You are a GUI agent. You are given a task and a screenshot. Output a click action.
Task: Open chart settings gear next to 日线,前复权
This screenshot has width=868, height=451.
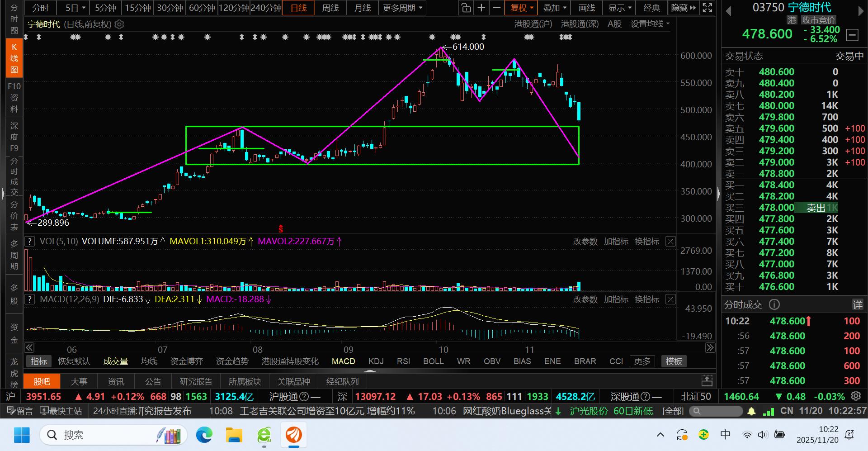click(x=119, y=24)
